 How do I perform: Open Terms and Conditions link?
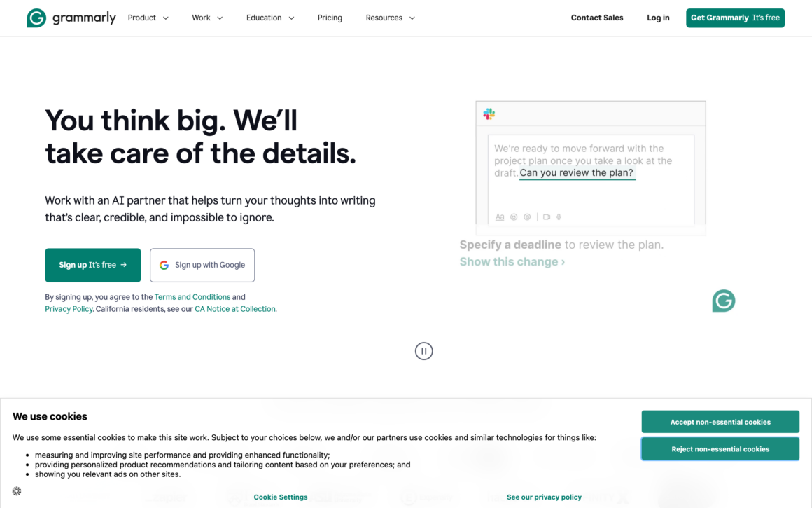pyautogui.click(x=192, y=297)
